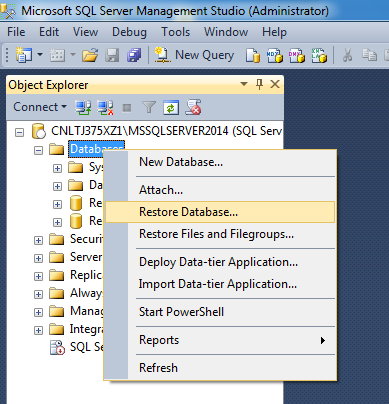
Task: Open the Tools menu
Action: coord(176,32)
